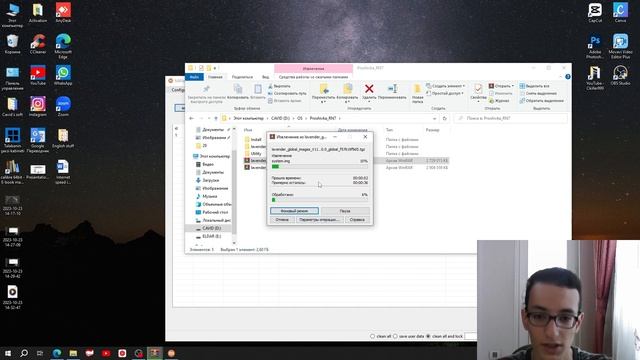The image size is (640, 360).
Task: Open the AnyDesk desktop shortcut
Action: point(63,13)
